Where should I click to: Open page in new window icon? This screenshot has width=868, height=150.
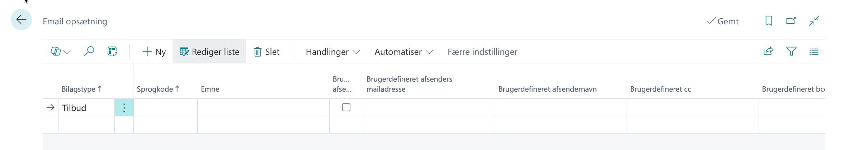[x=791, y=21]
